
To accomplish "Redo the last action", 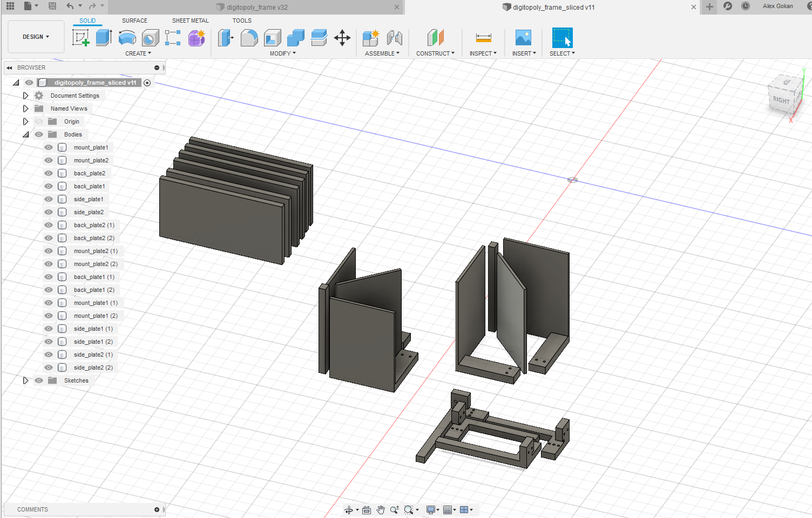I will [x=92, y=6].
